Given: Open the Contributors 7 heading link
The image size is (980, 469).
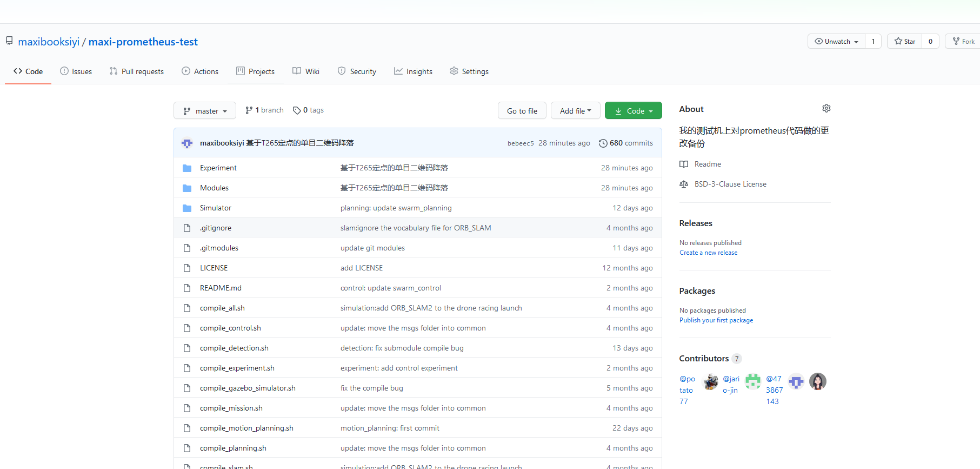Looking at the screenshot, I should (x=710, y=359).
